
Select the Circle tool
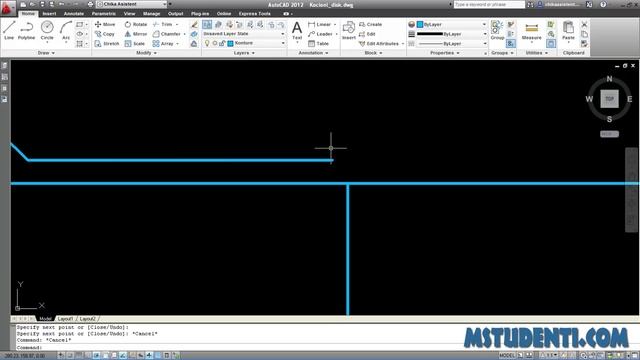tap(47, 31)
